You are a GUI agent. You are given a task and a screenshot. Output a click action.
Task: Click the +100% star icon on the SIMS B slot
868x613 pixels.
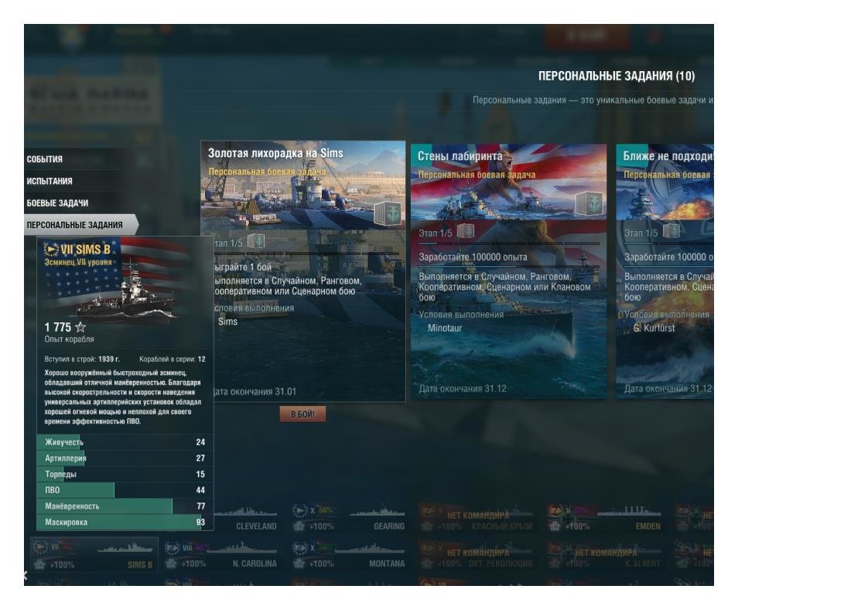(x=40, y=565)
